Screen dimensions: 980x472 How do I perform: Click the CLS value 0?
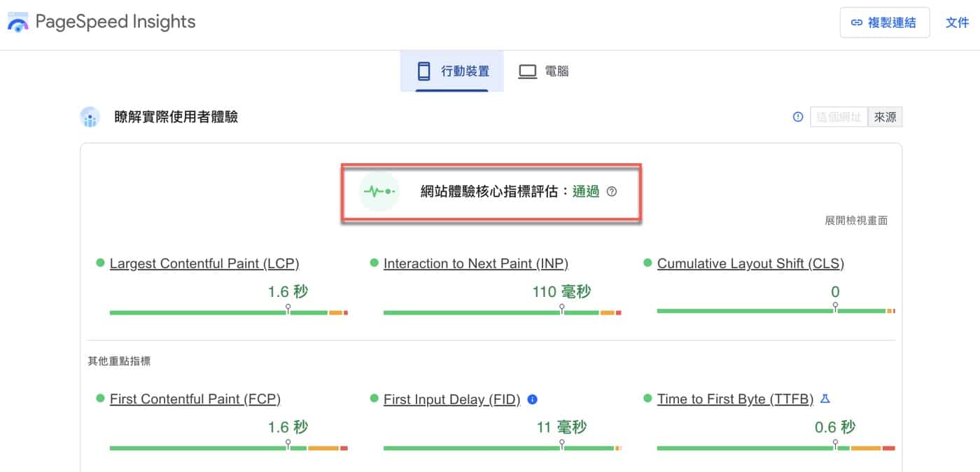point(835,291)
